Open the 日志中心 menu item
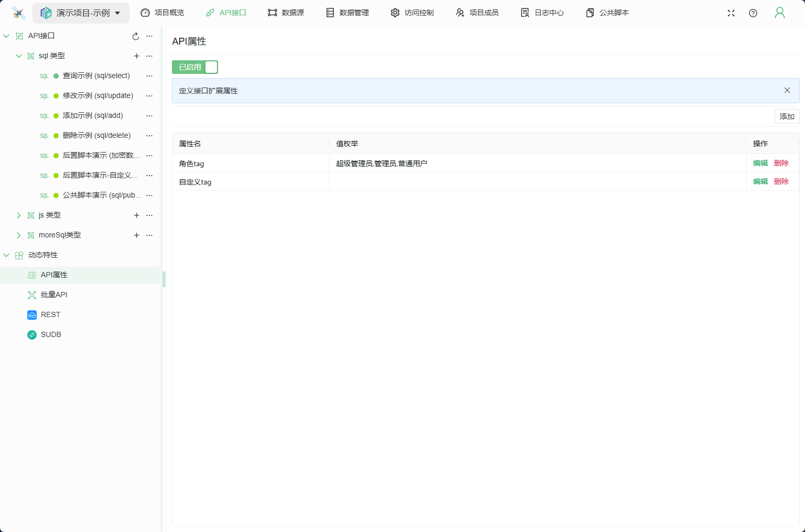805x532 pixels. [x=542, y=13]
